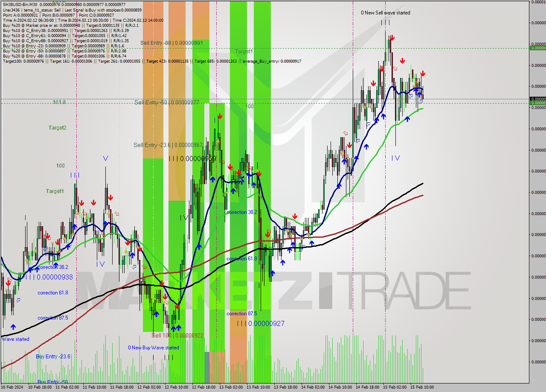546x392 pixels.
Task: Click the black current-price tag on price axis
Action: click(537, 99)
